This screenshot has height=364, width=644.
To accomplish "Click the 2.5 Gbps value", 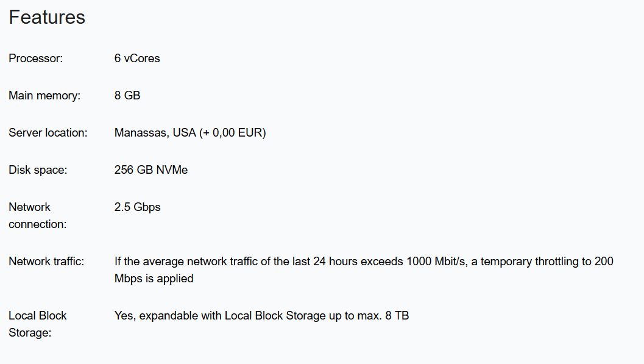I will pos(138,207).
